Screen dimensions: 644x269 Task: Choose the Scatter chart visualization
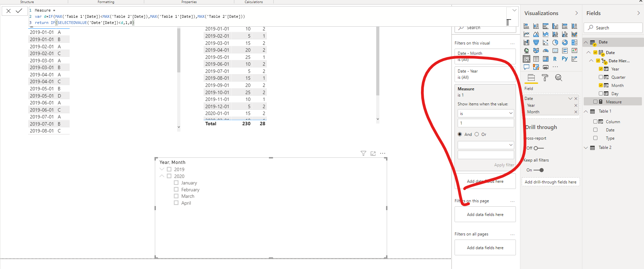546,42
